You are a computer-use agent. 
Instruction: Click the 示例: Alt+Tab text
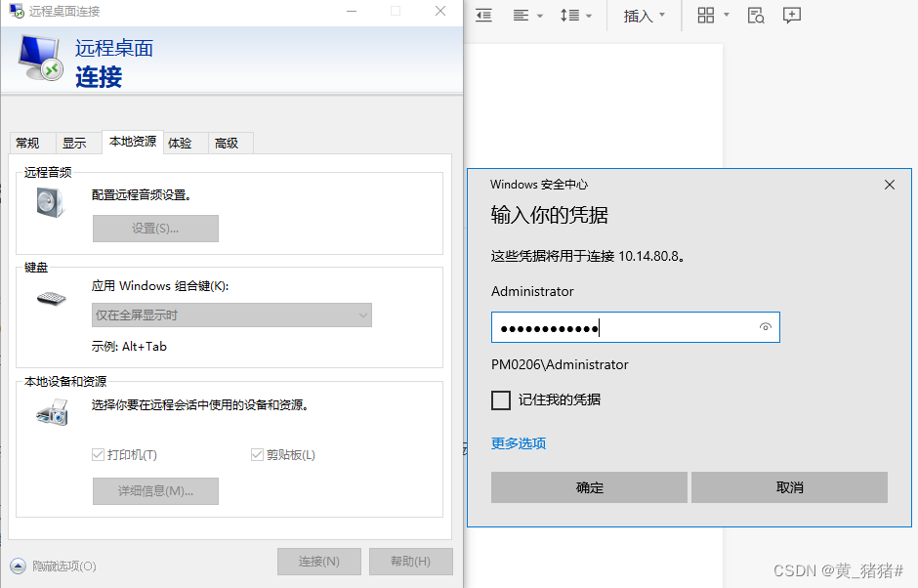(129, 347)
